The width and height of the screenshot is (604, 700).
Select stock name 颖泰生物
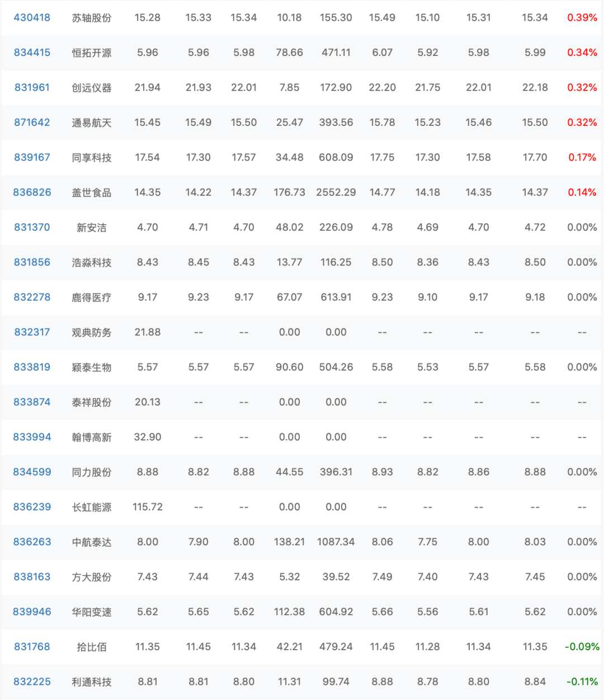(92, 367)
